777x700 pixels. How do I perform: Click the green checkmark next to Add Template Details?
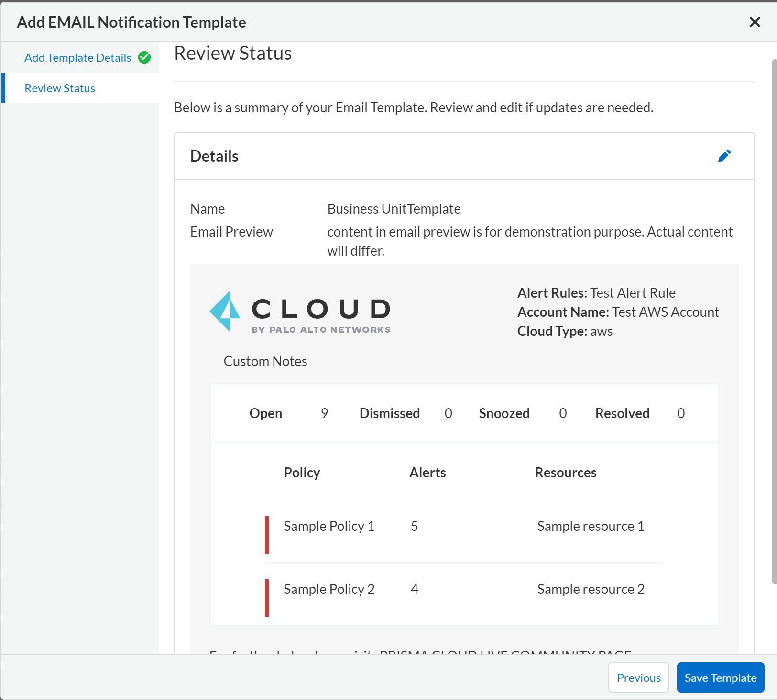144,58
